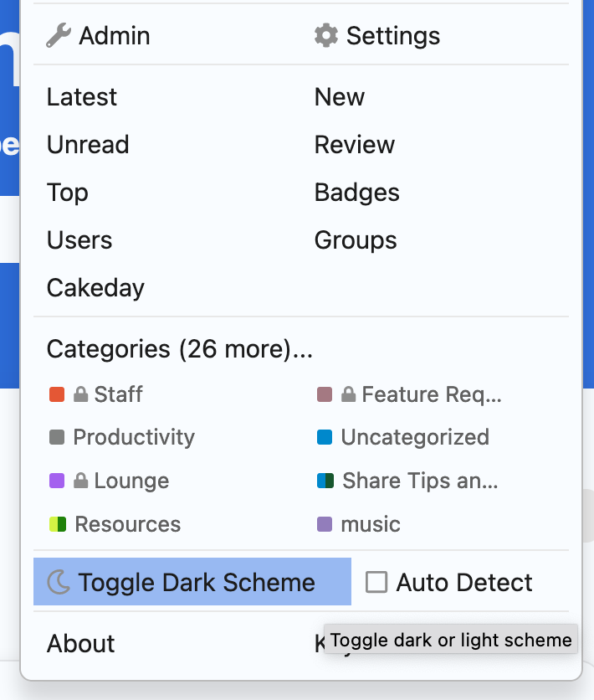Go to Unread topics
This screenshot has height=700, width=594.
[x=88, y=145]
